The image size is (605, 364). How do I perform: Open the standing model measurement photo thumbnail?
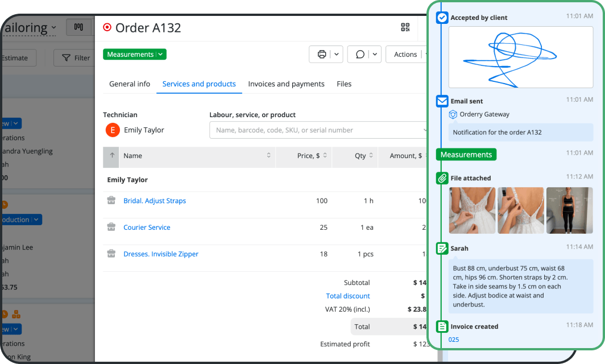(570, 210)
